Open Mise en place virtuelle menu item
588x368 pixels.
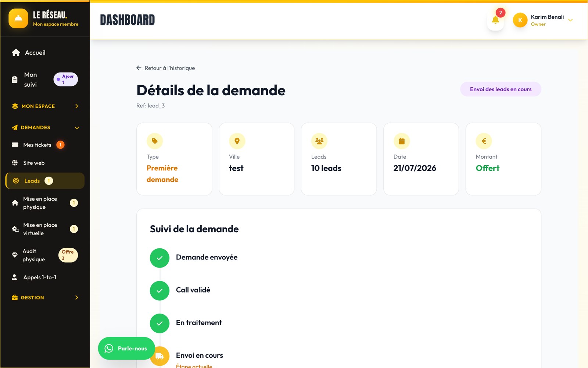click(x=45, y=229)
